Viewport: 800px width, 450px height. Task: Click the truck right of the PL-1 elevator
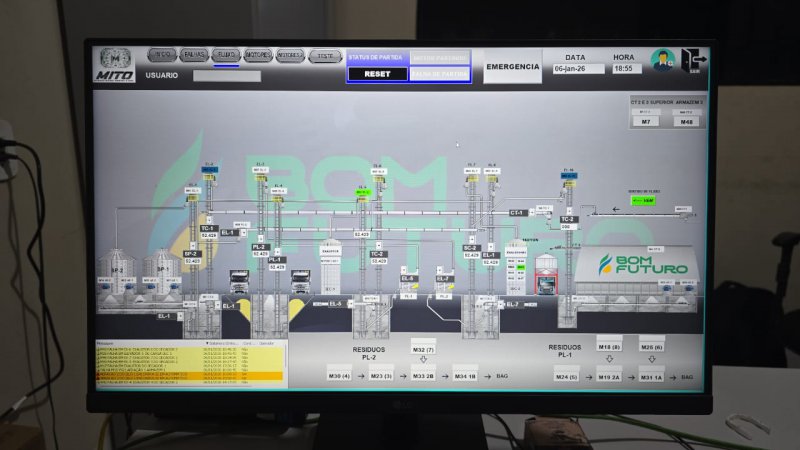(300, 281)
